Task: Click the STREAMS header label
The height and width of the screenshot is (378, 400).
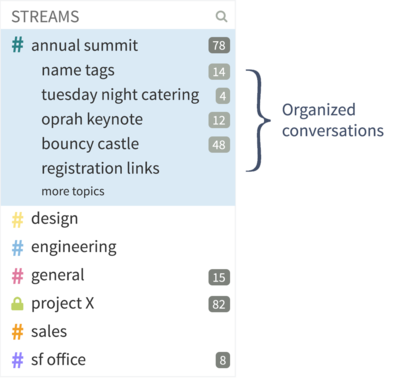Action: (45, 17)
